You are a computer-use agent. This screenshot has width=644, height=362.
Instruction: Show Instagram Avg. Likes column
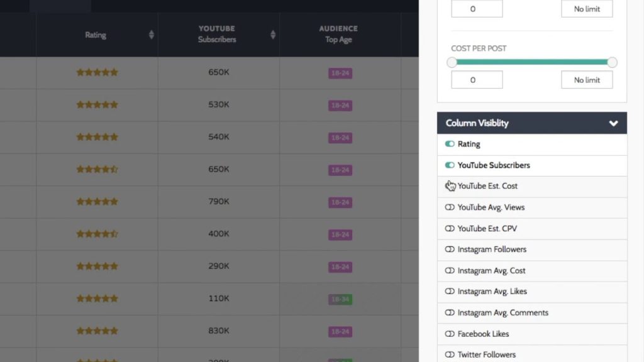click(450, 292)
